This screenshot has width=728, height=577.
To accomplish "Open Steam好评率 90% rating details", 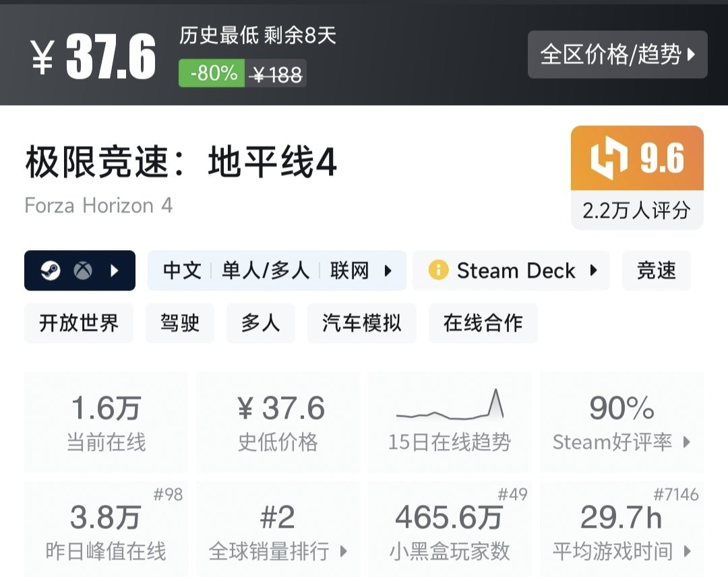I will pos(621,423).
